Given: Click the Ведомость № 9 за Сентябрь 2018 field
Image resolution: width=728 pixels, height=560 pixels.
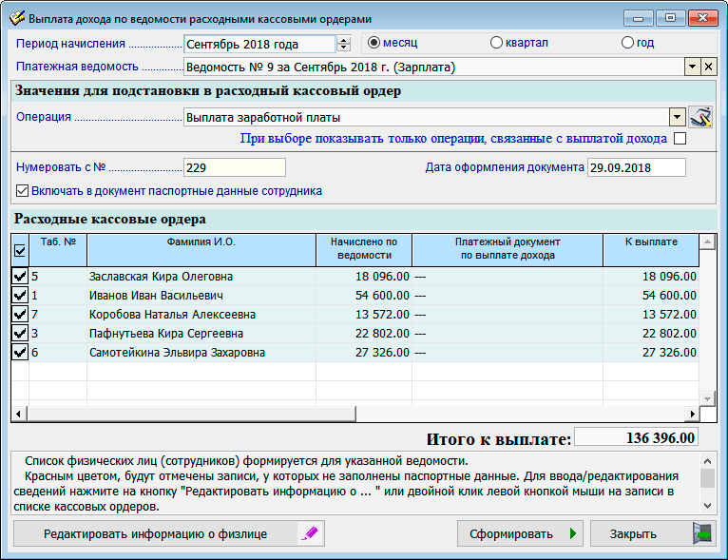Looking at the screenshot, I should point(434,67).
